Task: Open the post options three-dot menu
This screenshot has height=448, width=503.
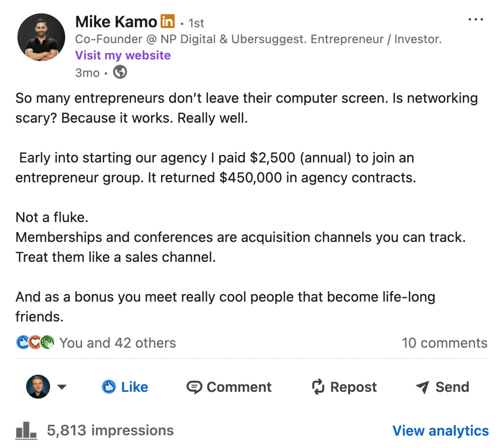Action: (476, 19)
